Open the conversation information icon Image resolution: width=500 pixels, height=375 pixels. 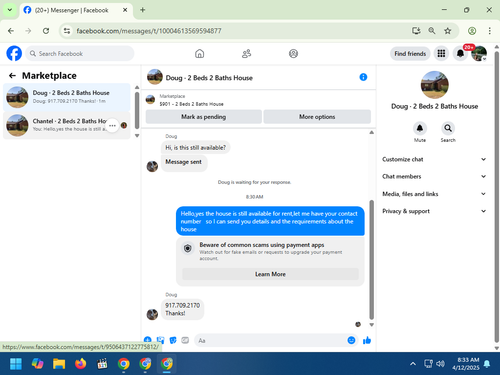pyautogui.click(x=363, y=77)
